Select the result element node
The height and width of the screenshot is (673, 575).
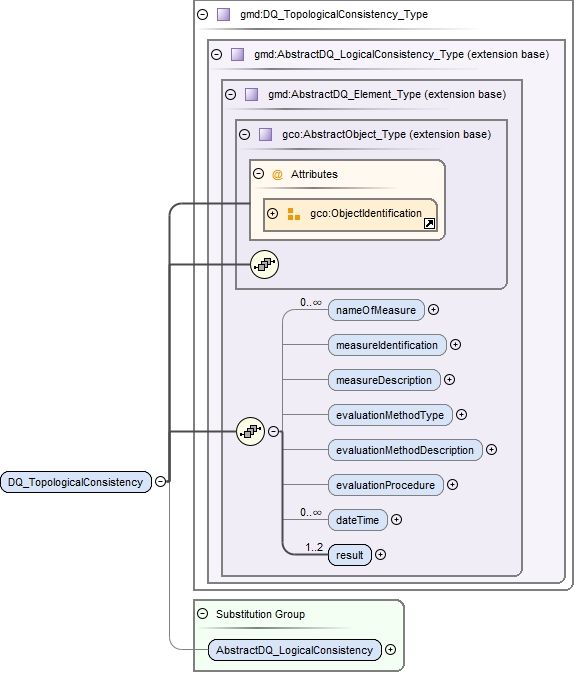tap(349, 555)
